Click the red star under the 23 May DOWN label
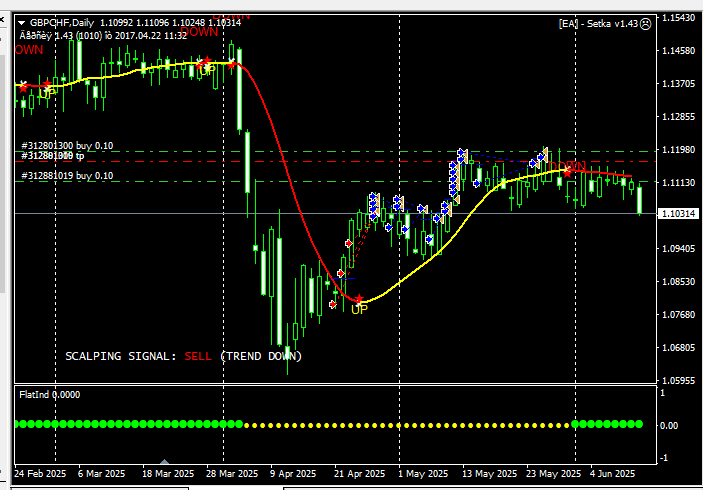The width and height of the screenshot is (703, 490). (568, 172)
